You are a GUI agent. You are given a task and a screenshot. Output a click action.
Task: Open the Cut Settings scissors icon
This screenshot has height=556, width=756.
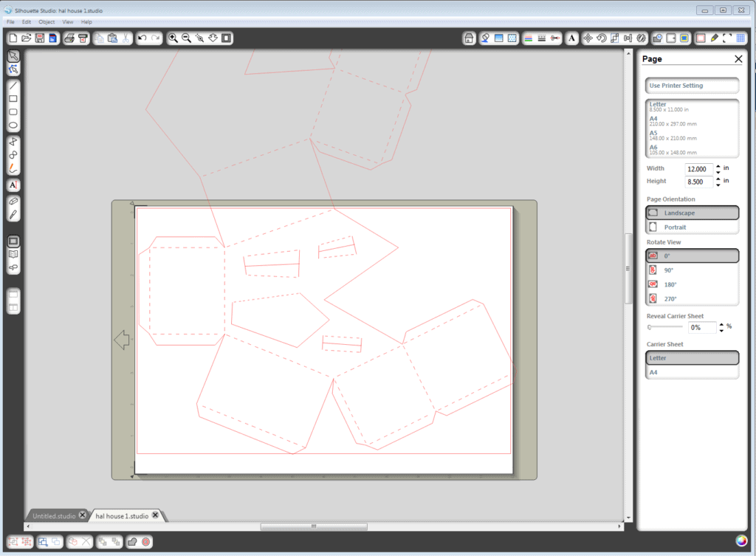tap(556, 38)
